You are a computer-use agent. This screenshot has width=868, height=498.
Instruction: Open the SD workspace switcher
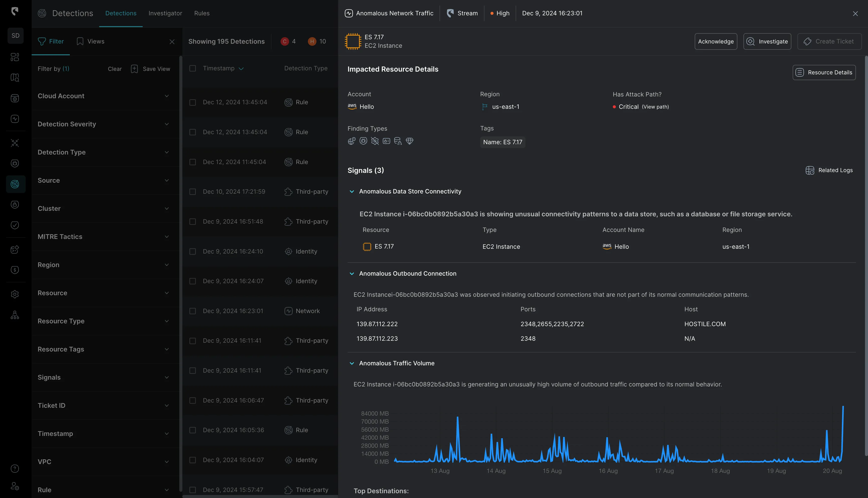click(x=15, y=36)
